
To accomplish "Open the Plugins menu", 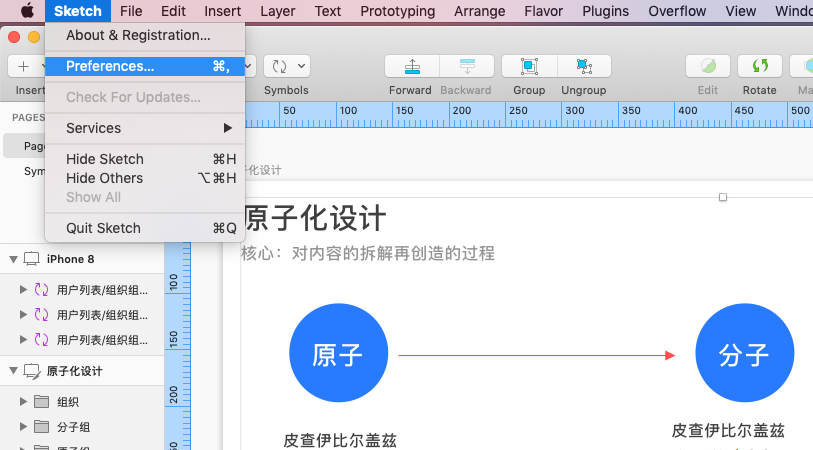I will pyautogui.click(x=605, y=11).
